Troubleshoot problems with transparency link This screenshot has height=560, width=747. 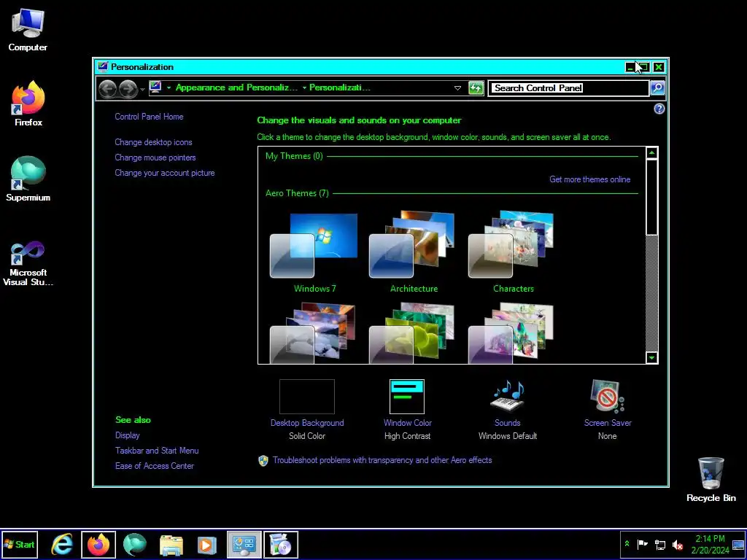tap(382, 461)
